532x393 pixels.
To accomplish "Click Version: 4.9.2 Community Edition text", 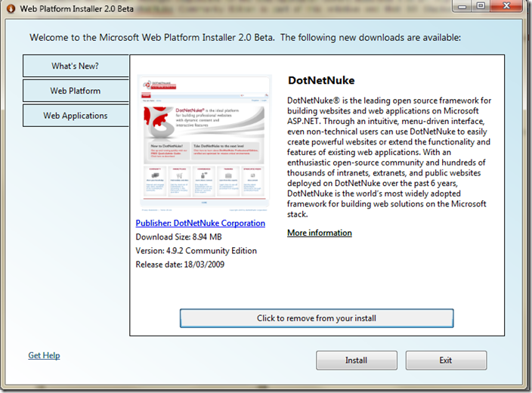I will (196, 251).
